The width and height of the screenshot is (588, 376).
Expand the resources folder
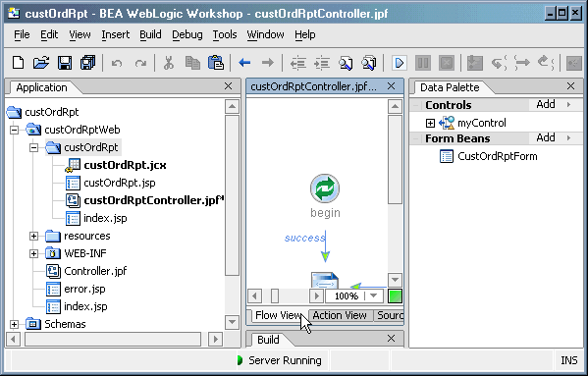coord(33,236)
